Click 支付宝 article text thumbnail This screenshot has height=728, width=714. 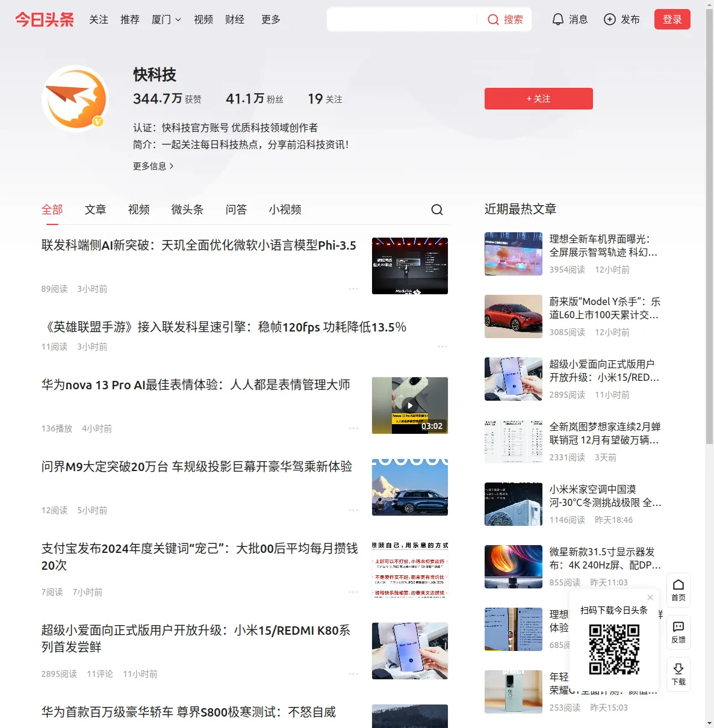(410, 569)
